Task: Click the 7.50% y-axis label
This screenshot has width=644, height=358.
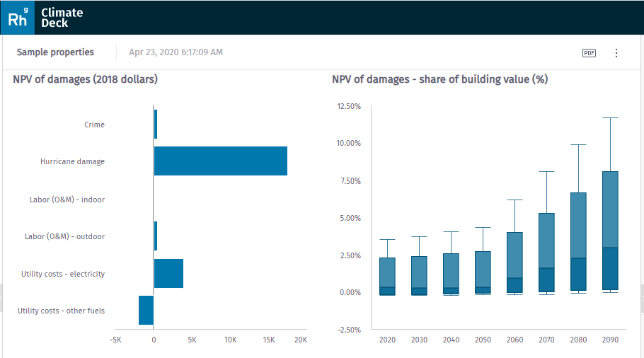Action: point(350,181)
